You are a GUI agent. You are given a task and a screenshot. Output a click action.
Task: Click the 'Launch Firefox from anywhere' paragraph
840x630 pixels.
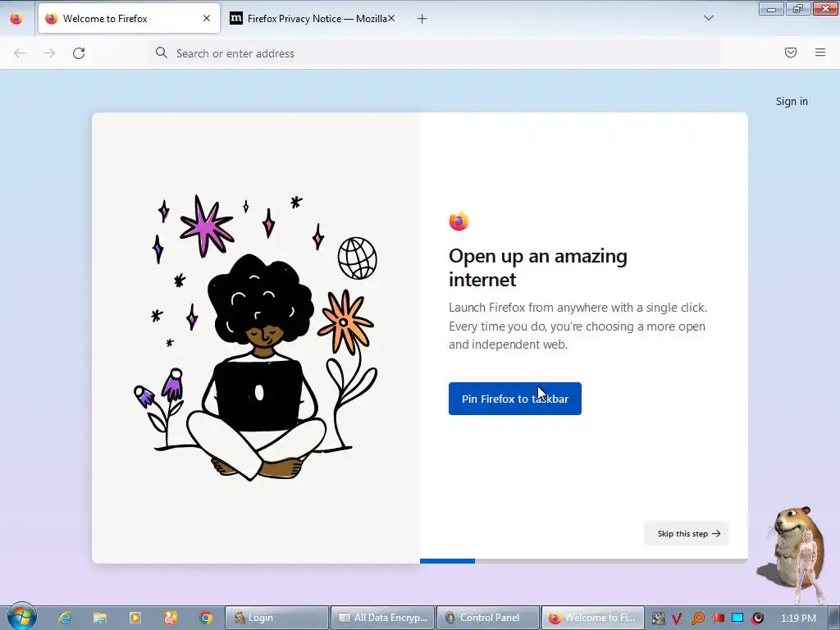click(577, 326)
